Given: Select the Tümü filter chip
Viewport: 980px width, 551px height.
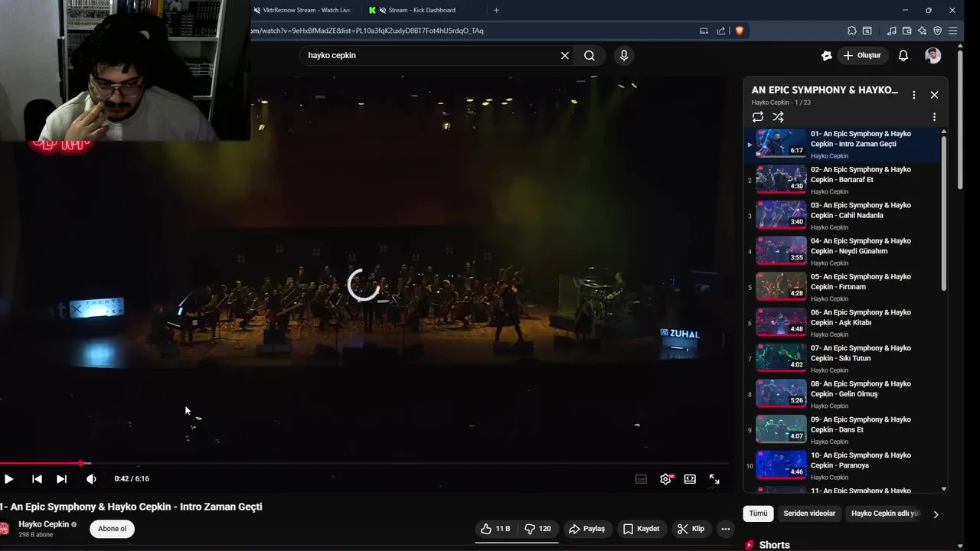Looking at the screenshot, I should (758, 514).
